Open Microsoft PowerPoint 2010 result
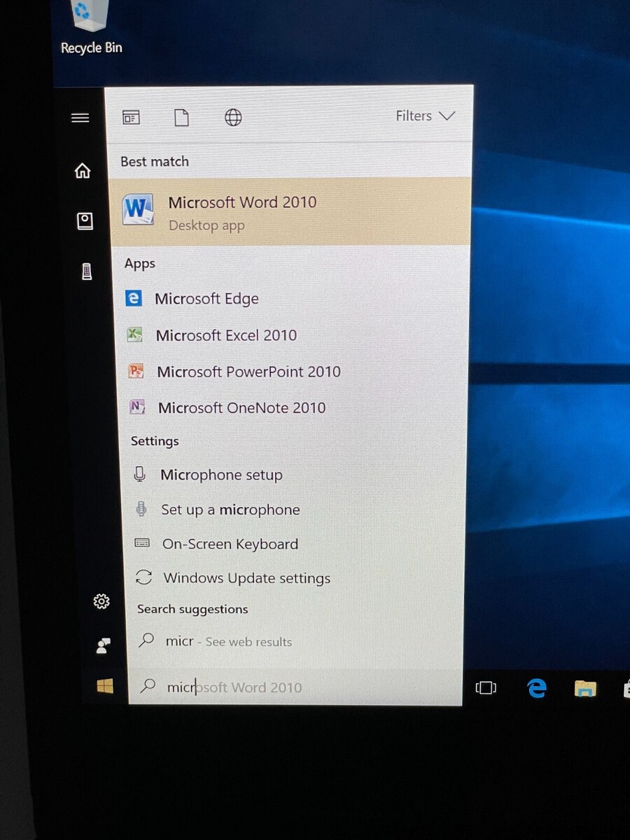 tap(248, 372)
